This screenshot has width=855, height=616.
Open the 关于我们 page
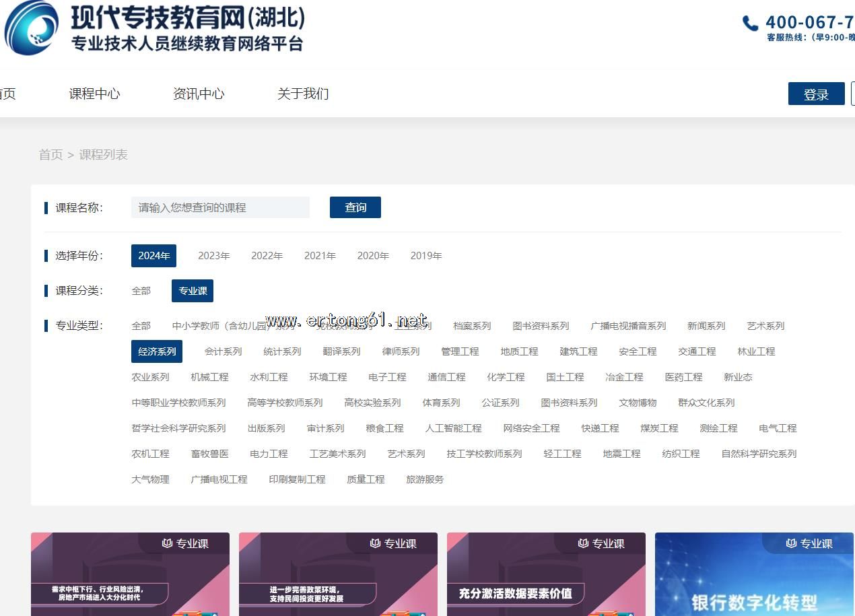(x=303, y=94)
